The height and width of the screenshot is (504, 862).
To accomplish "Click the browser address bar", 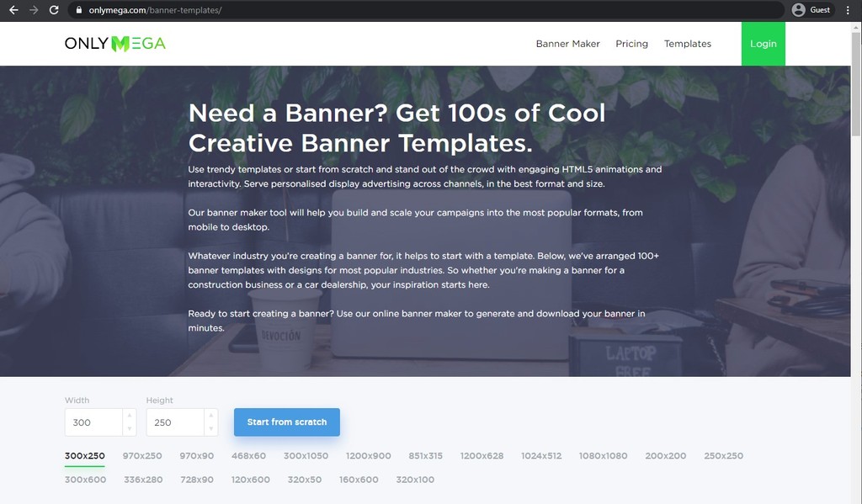I will pyautogui.click(x=253, y=10).
